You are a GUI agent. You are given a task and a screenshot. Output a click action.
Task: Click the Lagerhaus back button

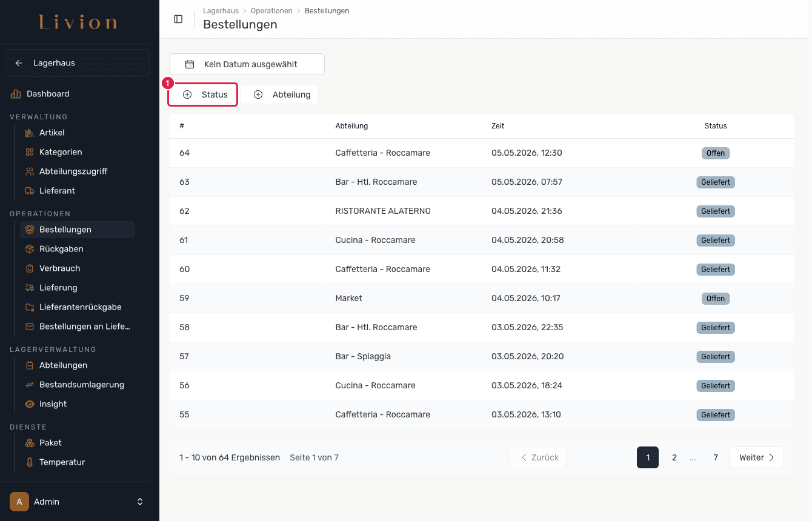click(x=77, y=63)
